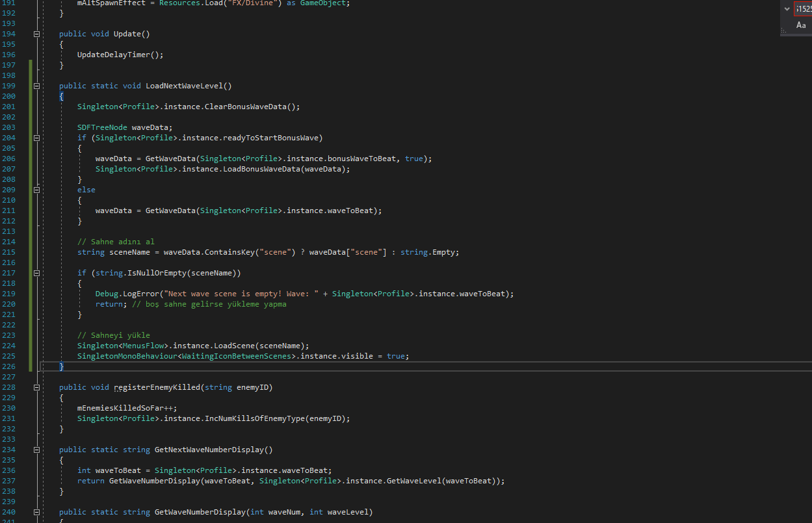Collapse the IsNullOrEmpty if-block fold marker
The height and width of the screenshot is (523, 812).
click(36, 273)
